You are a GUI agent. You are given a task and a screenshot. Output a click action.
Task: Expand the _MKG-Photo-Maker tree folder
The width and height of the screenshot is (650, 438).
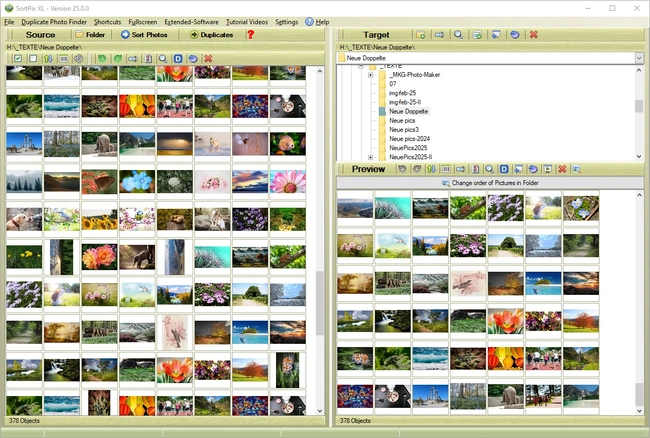[371, 75]
